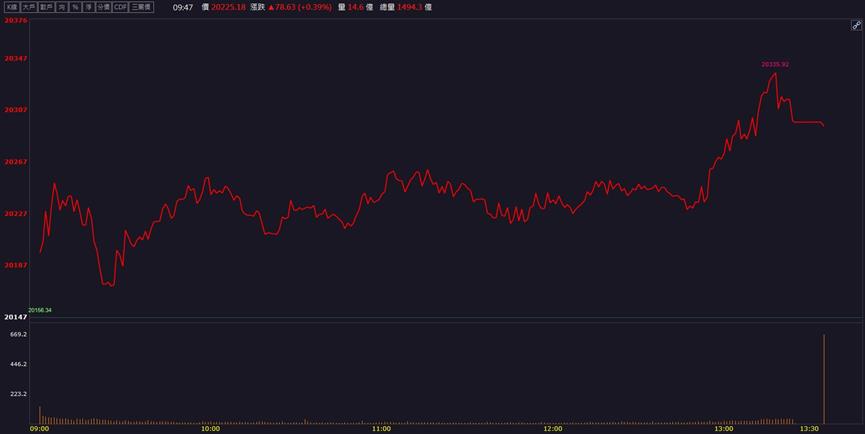The height and width of the screenshot is (434, 865).
Task: Click the 13:00 time axis label
Action: click(x=724, y=428)
